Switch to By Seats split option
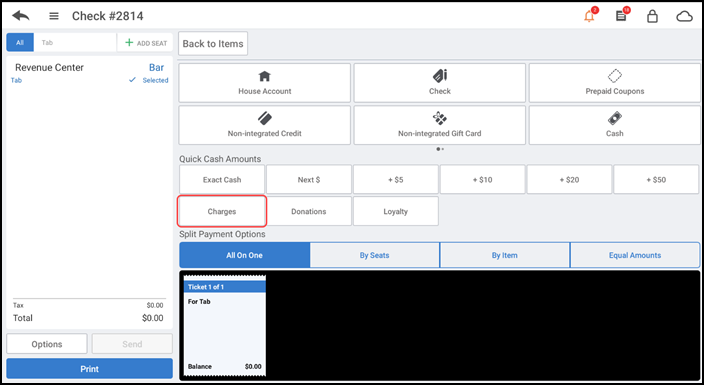Viewport: 704px width, 385px height. pyautogui.click(x=374, y=255)
